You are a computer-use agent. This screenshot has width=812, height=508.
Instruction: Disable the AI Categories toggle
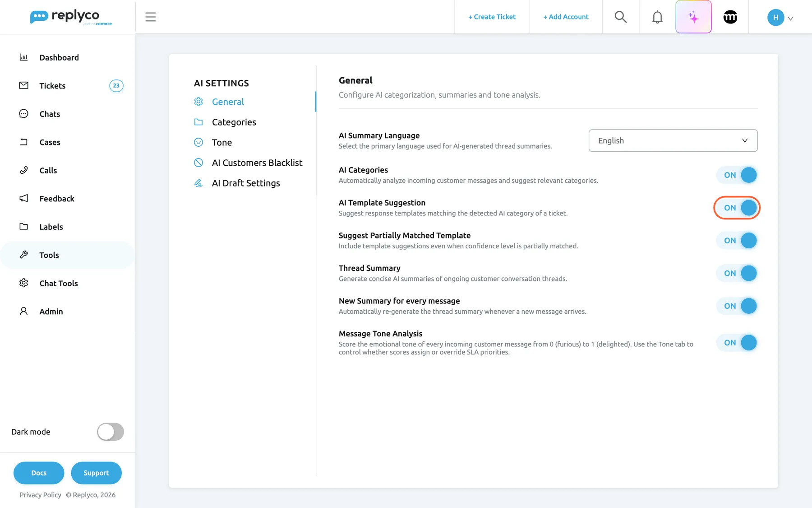click(x=737, y=175)
